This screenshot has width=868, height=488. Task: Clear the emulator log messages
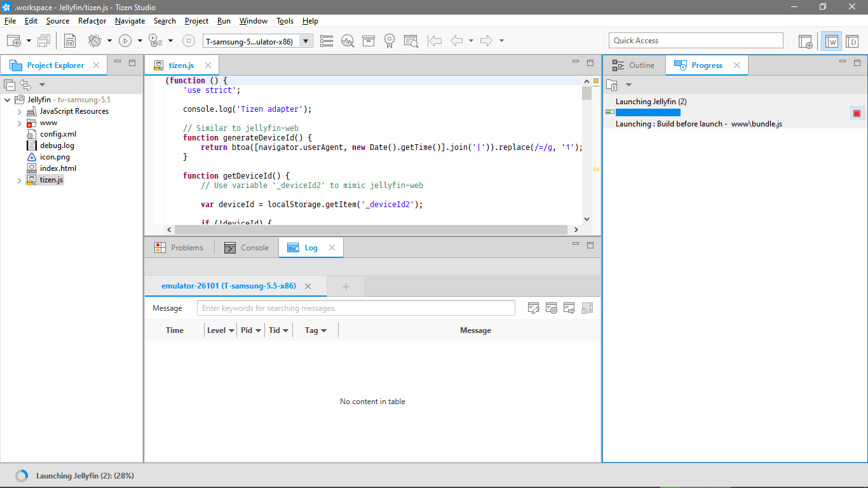click(x=551, y=308)
